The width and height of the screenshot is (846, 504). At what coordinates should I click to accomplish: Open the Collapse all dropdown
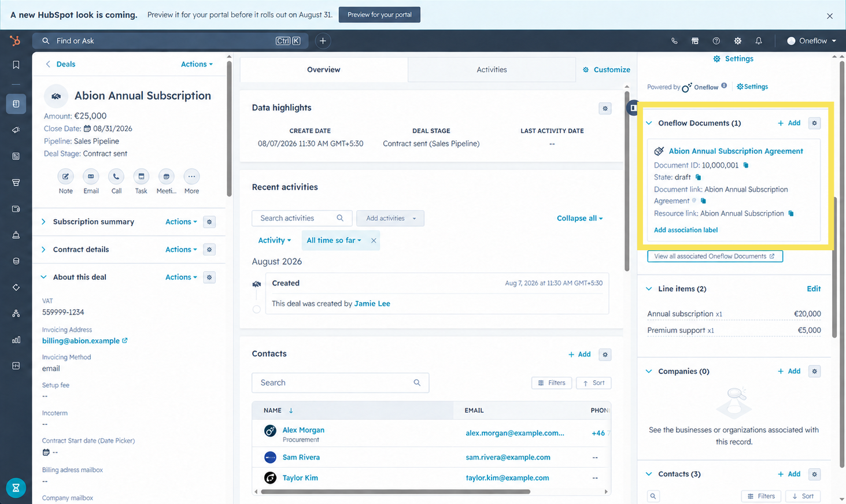click(579, 218)
